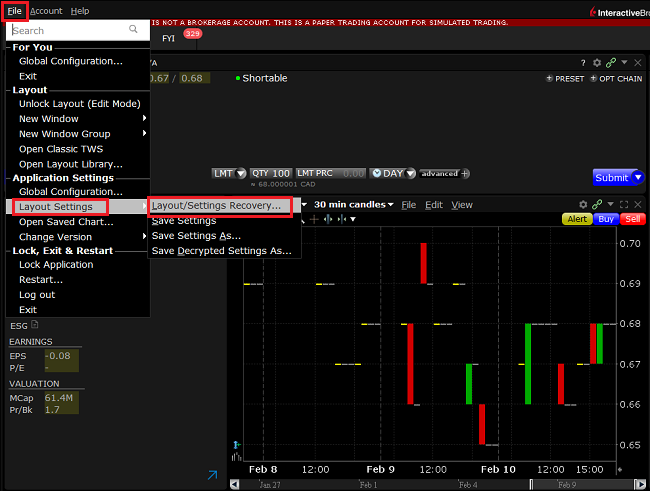Click the QTY 100 quantity field
Screen dimensions: 650x491
[271, 173]
